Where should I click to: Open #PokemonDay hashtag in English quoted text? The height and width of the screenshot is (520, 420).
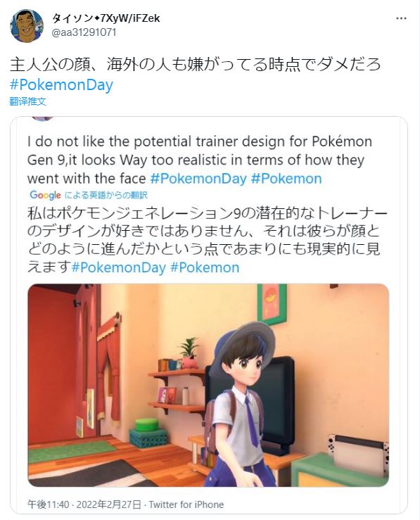[198, 179]
